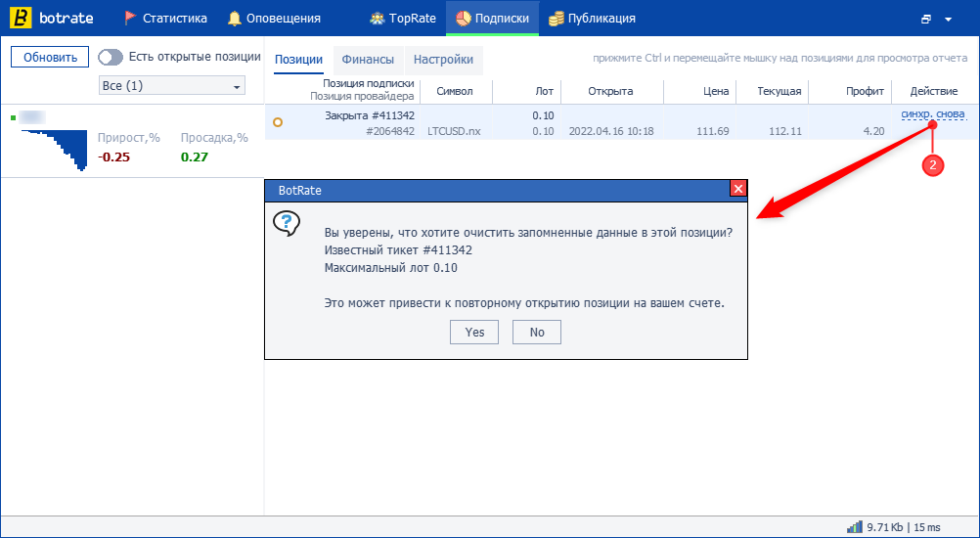
Task: Click the LTCUSD.nx symbol cell
Action: coord(455,131)
